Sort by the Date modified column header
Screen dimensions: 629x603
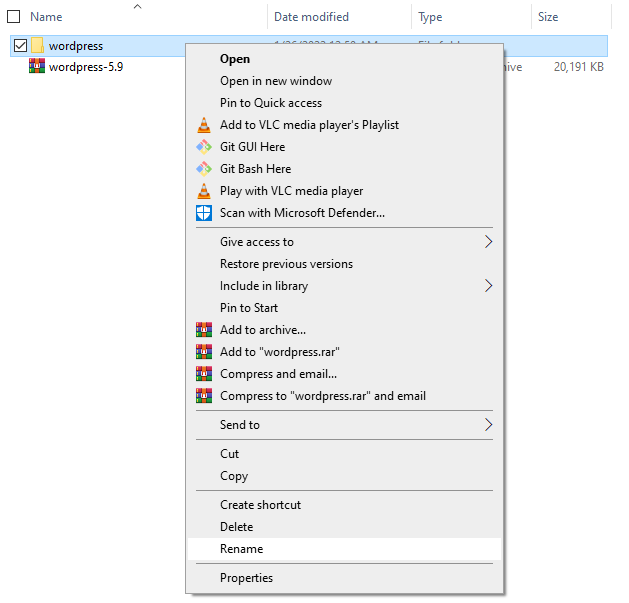[311, 17]
